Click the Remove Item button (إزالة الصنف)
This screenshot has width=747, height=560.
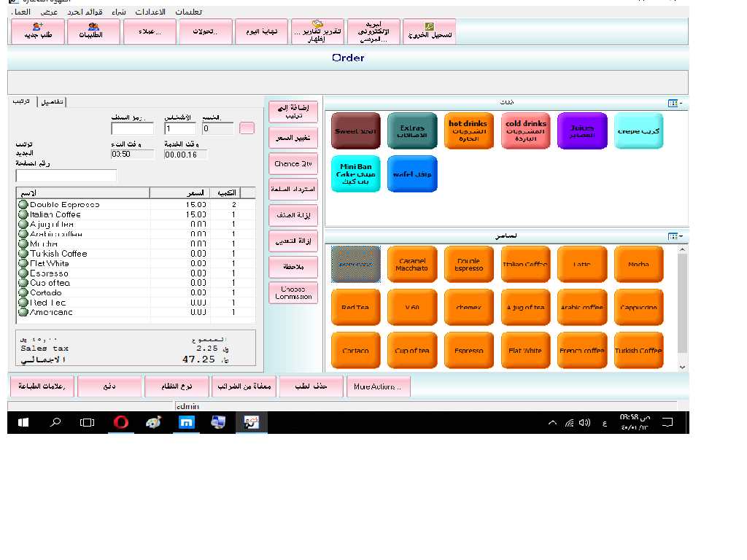pyautogui.click(x=293, y=215)
